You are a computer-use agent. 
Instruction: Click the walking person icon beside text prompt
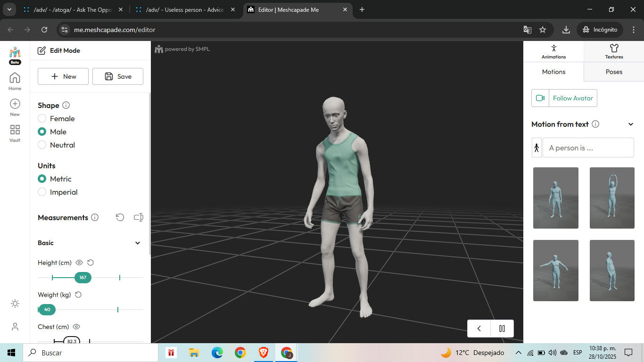(x=537, y=148)
